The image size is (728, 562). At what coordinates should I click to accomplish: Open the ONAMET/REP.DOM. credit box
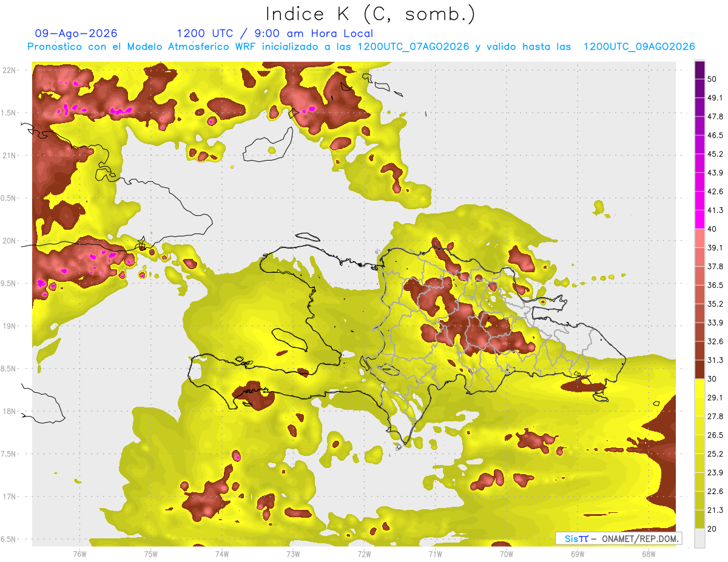tap(618, 538)
